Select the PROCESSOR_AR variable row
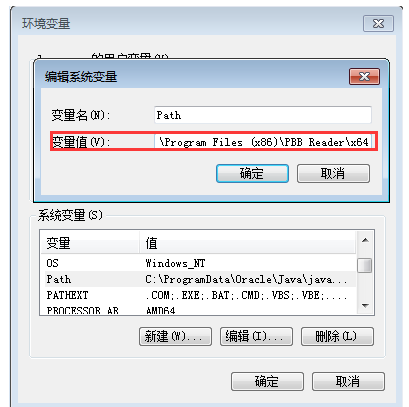Screen dimensions: 409x407 pyautogui.click(x=198, y=310)
